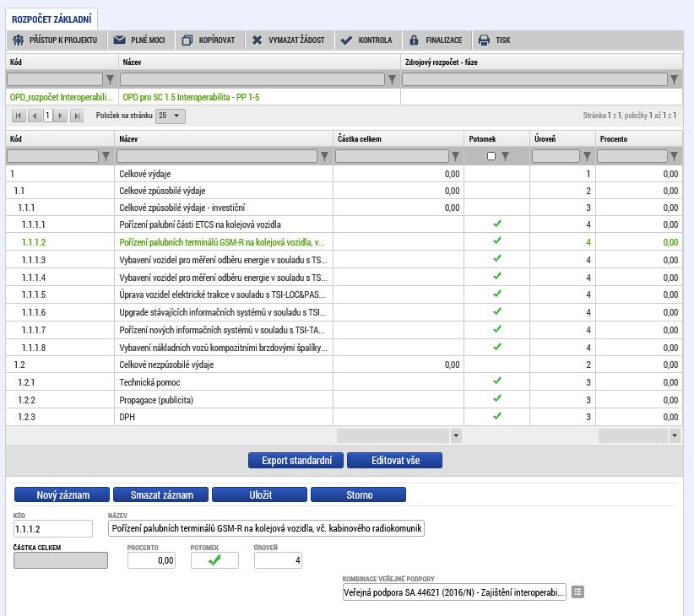Click filter icon for budget Název column

click(x=324, y=156)
